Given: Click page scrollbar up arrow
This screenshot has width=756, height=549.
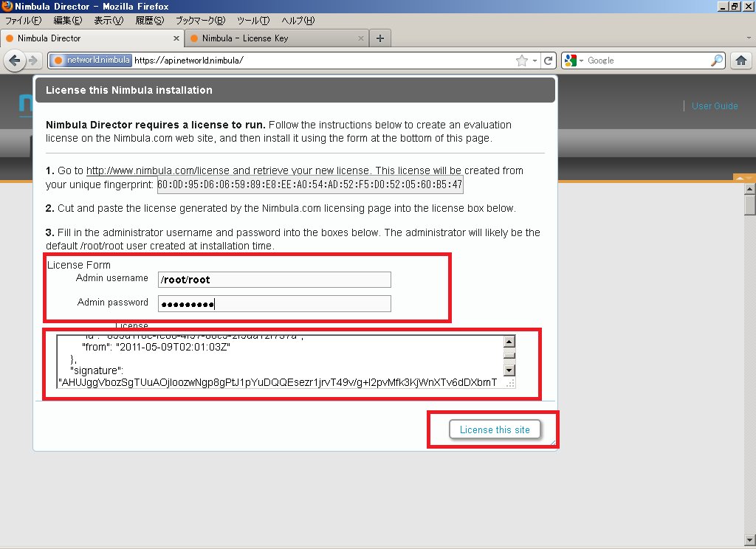Looking at the screenshot, I should coord(750,189).
